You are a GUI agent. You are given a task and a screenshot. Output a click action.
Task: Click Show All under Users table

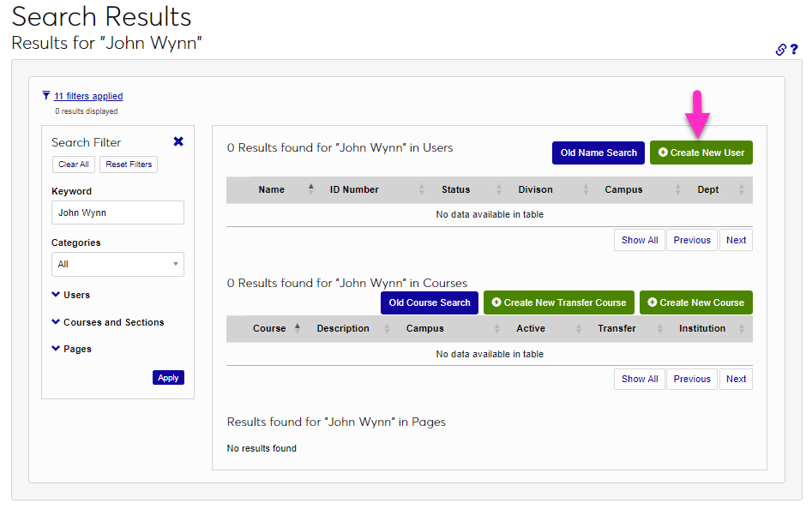click(x=640, y=240)
